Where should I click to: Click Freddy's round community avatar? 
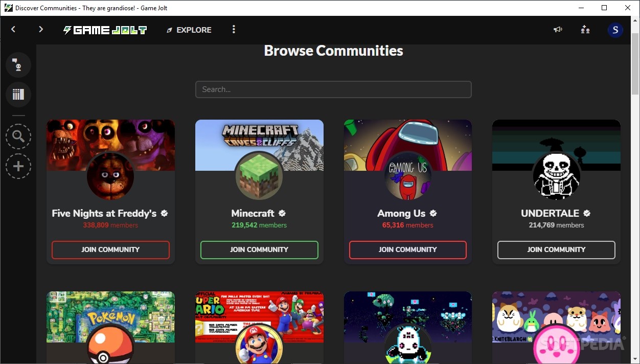click(110, 176)
